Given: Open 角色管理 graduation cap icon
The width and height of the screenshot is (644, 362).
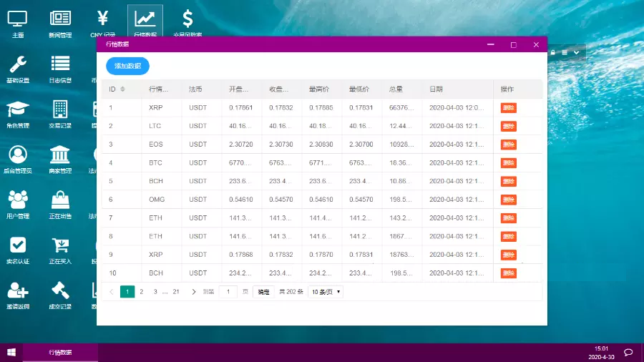Looking at the screenshot, I should point(18,112).
